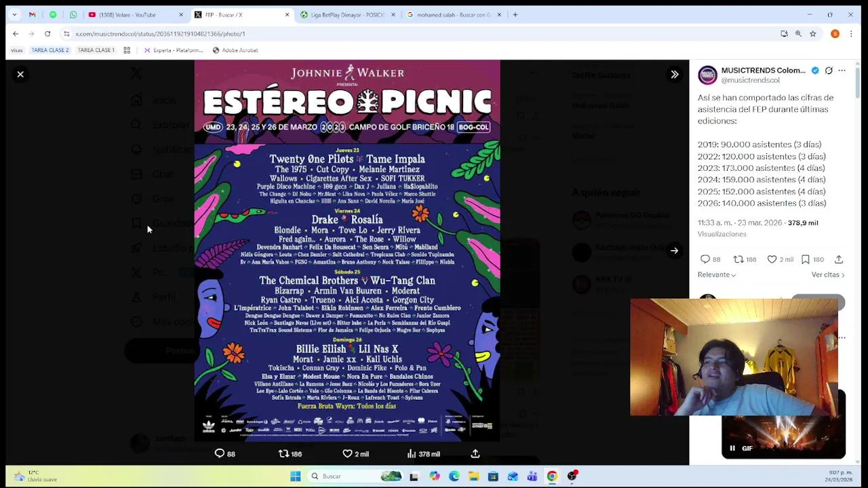Image resolution: width=868 pixels, height=488 pixels.
Task: Switch to the Volare - YouTube tab
Action: [135, 14]
